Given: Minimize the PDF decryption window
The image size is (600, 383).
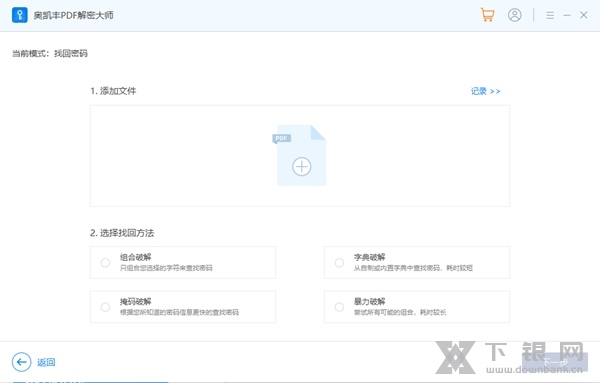Looking at the screenshot, I should 567,15.
